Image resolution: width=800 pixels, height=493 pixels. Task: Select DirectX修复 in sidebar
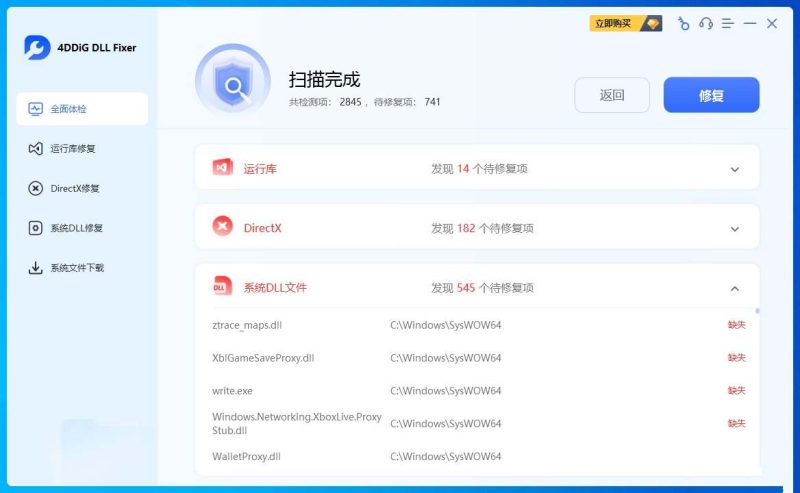tap(82, 188)
